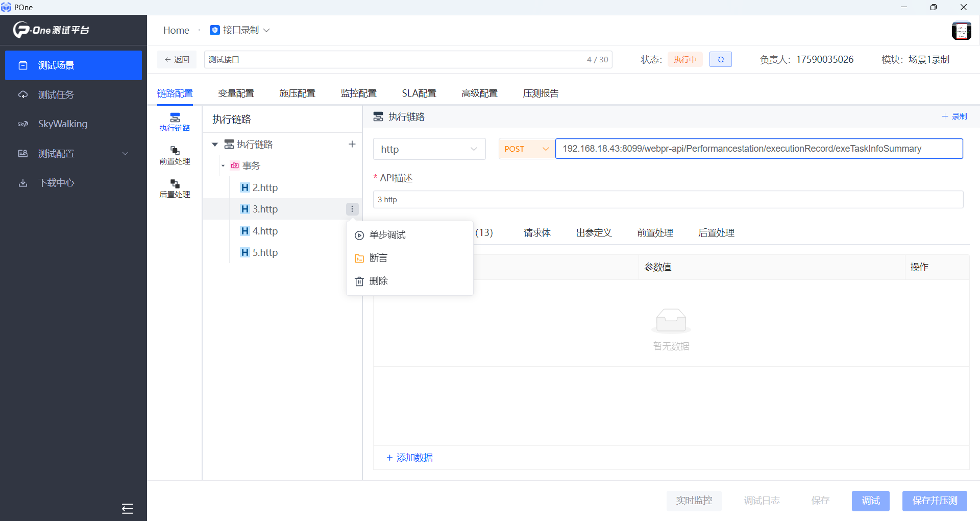The image size is (980, 521).
Task: Open 下载中心 from the sidebar
Action: coord(56,183)
